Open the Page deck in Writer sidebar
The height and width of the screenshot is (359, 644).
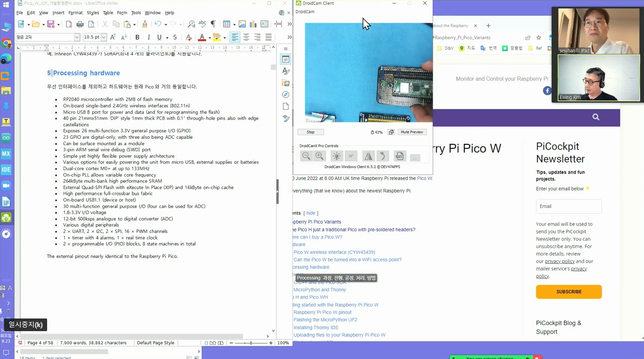[286, 106]
